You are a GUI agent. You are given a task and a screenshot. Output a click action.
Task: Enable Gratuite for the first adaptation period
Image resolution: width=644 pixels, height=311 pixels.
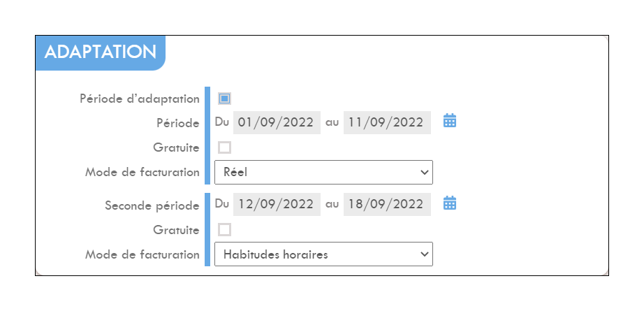click(224, 147)
